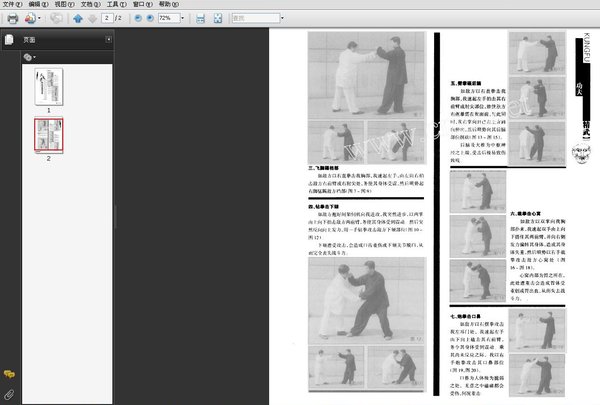
Task: Expand the Pages panel options gear menu
Action: click(29, 57)
